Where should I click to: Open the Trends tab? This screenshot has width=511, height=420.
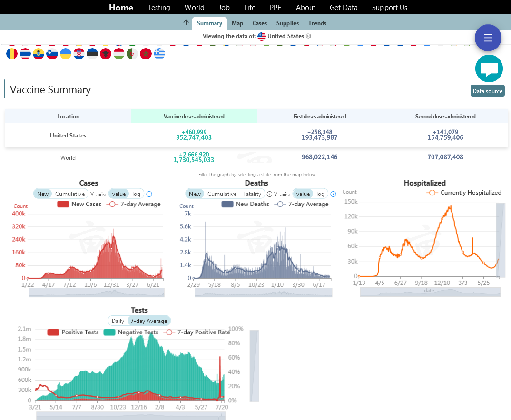pyautogui.click(x=317, y=23)
